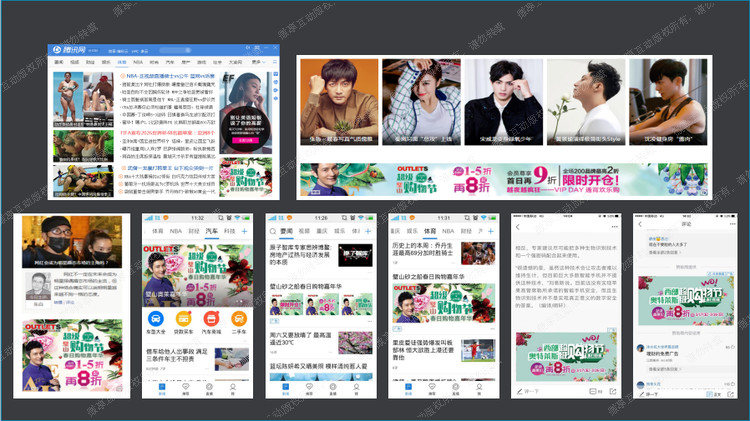Open the black thumbnail news item in the 11:26 phone
Viewport: 750px width, 421px height.
tap(355, 255)
